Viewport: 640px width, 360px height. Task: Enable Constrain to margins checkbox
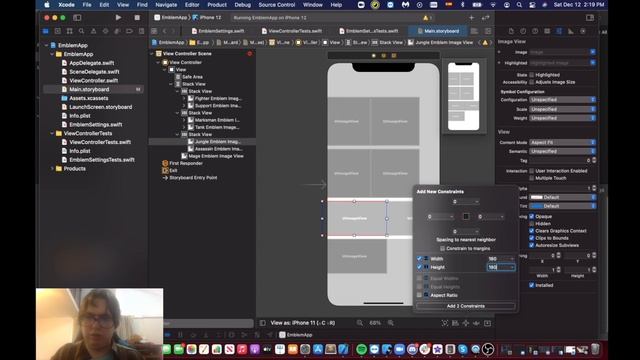(442, 248)
